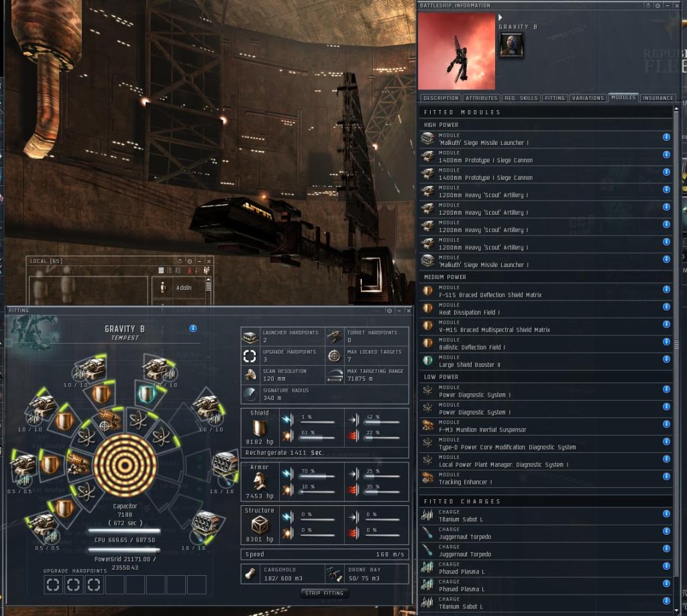The width and height of the screenshot is (687, 616).
Task: Show info for V-M15 Braced Multispectral Shield Matrix
Action: pos(666,324)
